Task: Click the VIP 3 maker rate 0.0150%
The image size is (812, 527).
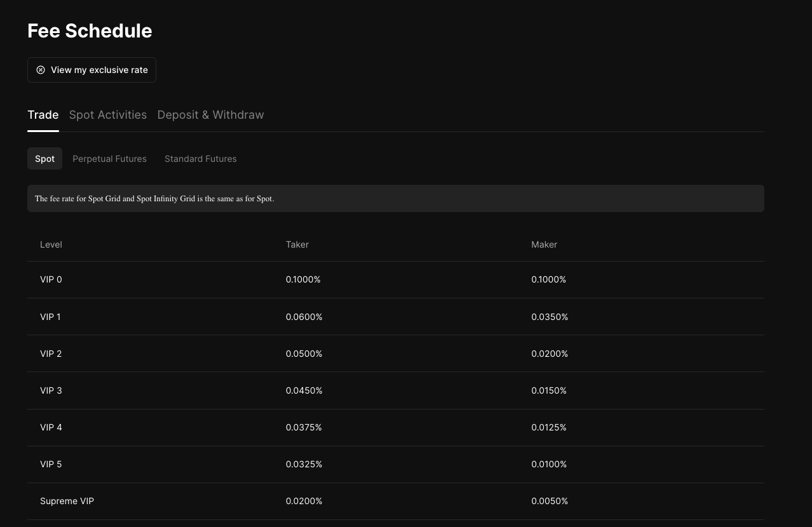Action: coord(550,390)
